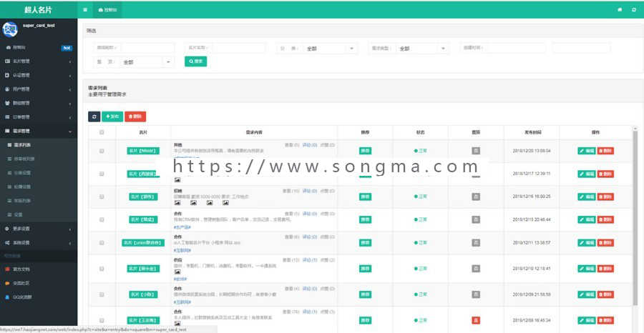The height and width of the screenshot is (333, 644).
Task: Expand 名片管理 in the sidebar
Action: 39,61
